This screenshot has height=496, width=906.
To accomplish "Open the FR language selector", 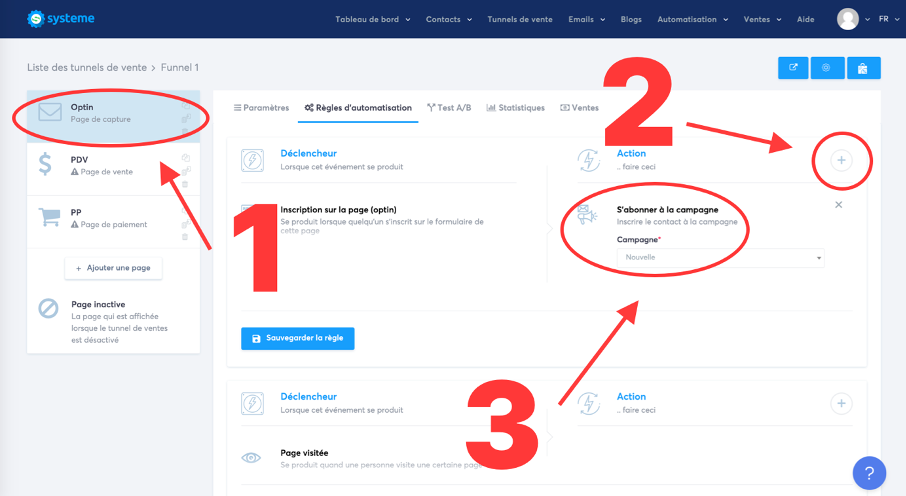I will pyautogui.click(x=889, y=19).
